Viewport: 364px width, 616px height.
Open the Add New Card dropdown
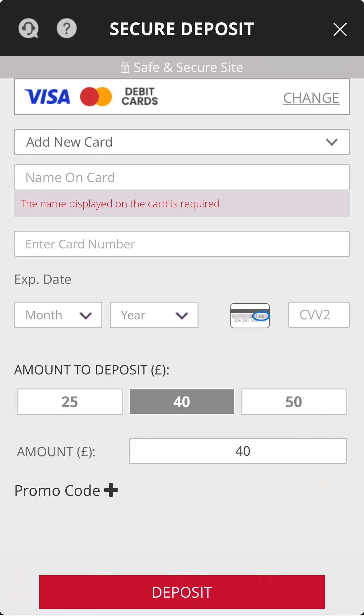point(182,142)
